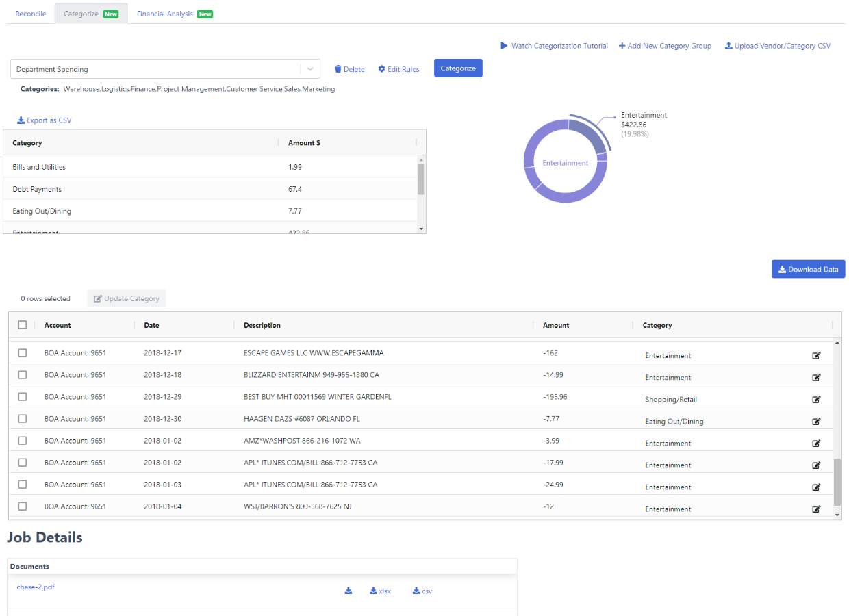Check the BLIZZARD ENTERTAINM row

pos(23,374)
